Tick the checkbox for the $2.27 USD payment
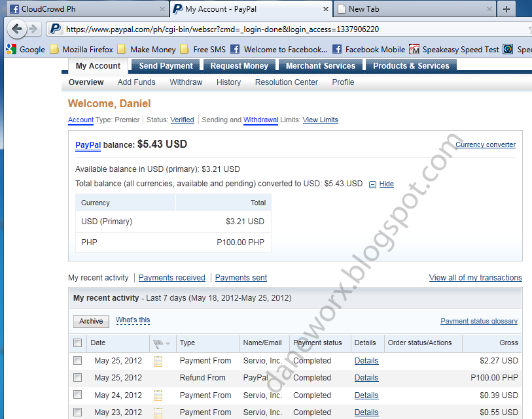The height and width of the screenshot is (419, 532). [78, 360]
